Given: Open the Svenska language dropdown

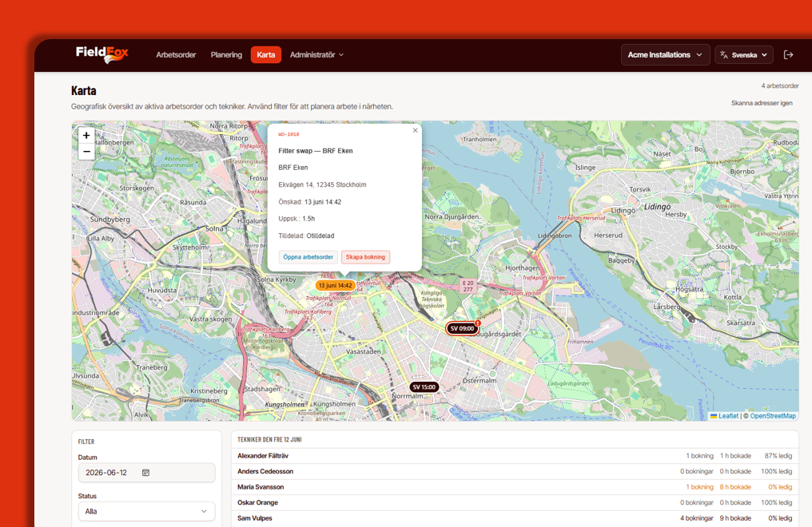Looking at the screenshot, I should 744,55.
